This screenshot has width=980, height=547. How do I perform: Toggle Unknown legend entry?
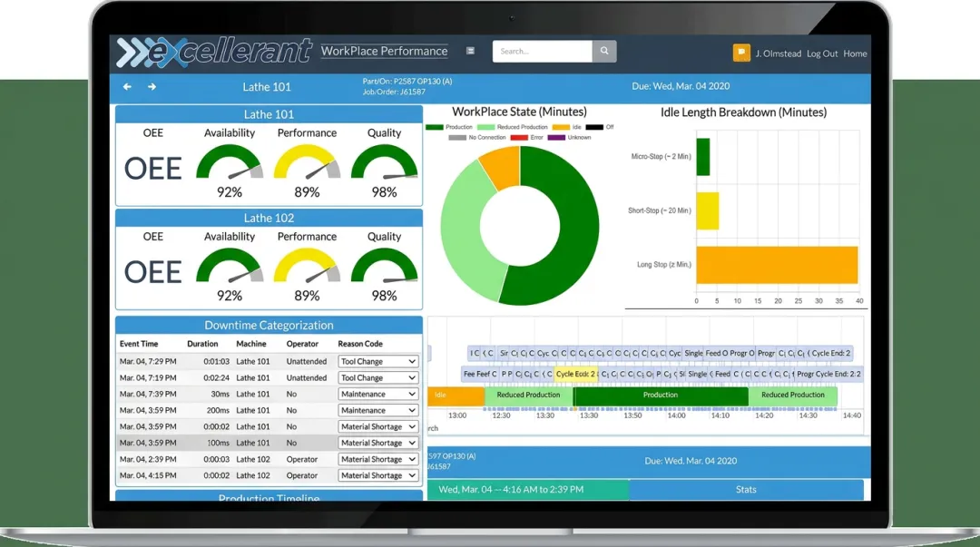[569, 138]
